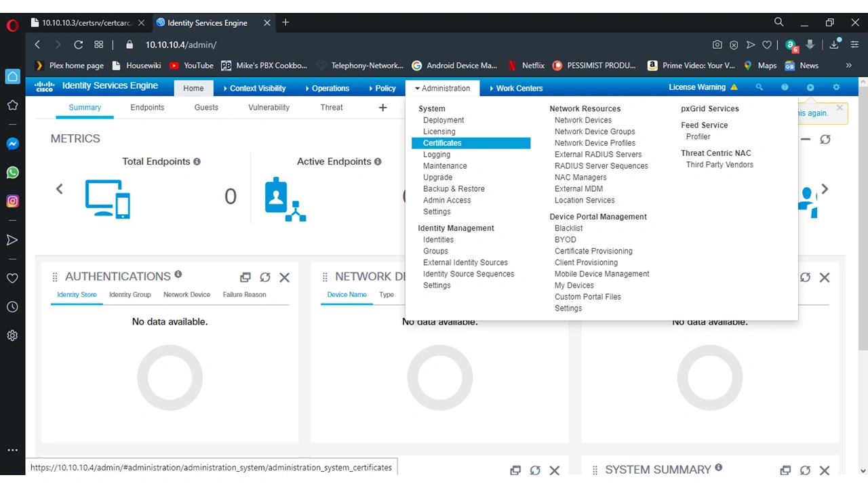Open Backup & Restore menu entry
Viewport: 868px width, 488px height.
click(454, 188)
